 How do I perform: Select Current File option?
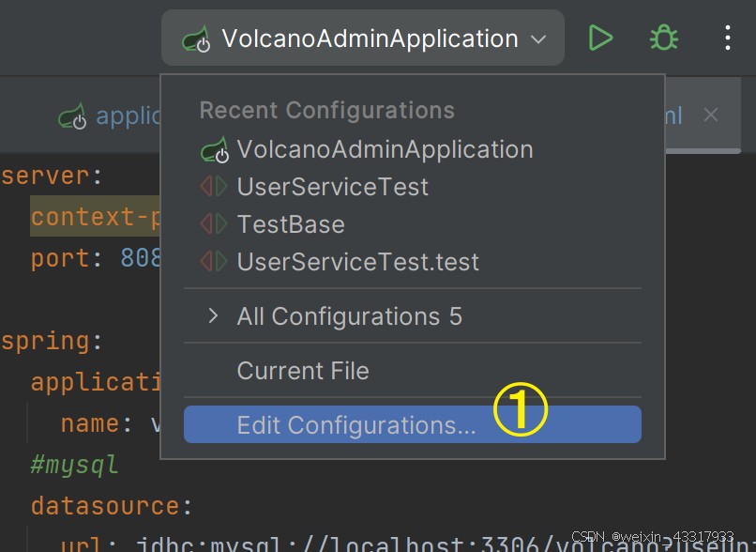pyautogui.click(x=303, y=371)
